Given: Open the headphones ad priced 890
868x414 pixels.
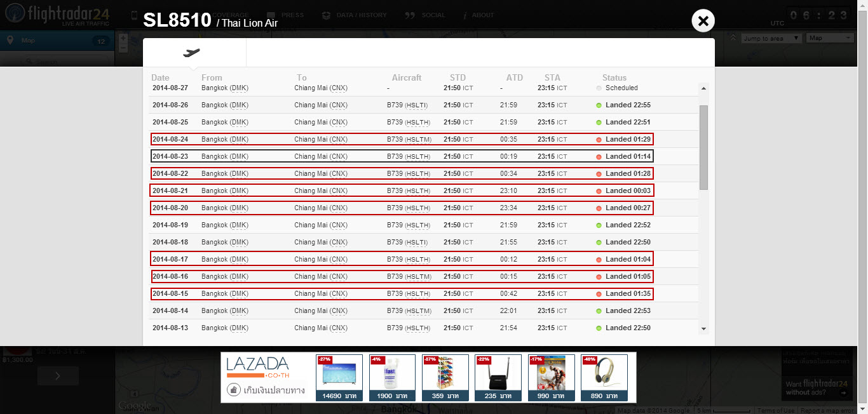Looking at the screenshot, I should [x=604, y=377].
